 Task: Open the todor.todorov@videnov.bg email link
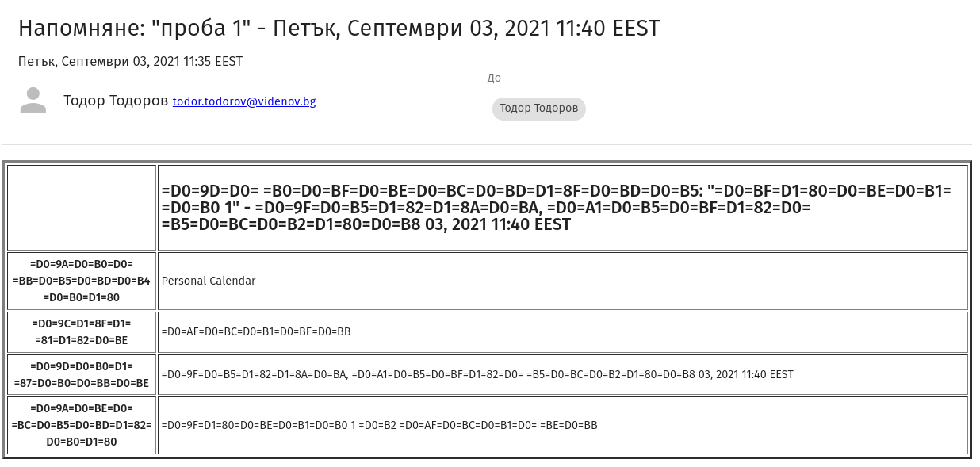pos(244,101)
